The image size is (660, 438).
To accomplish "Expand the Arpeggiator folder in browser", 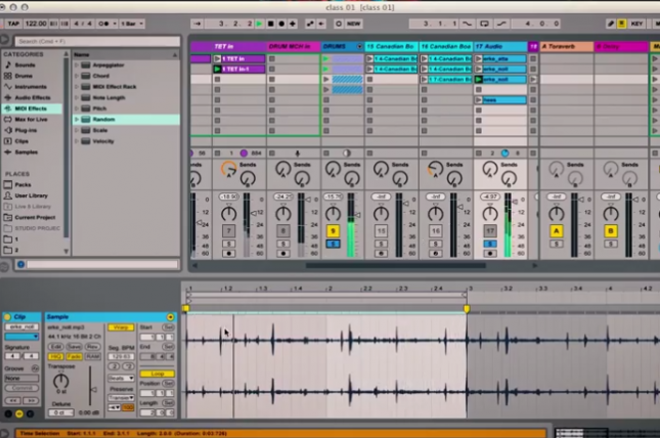I will (77, 66).
